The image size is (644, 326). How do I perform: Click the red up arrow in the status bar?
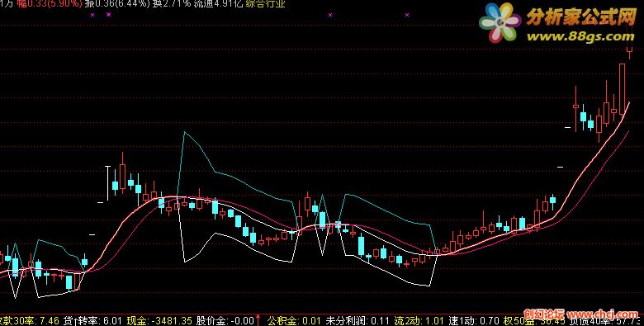[258, 320]
